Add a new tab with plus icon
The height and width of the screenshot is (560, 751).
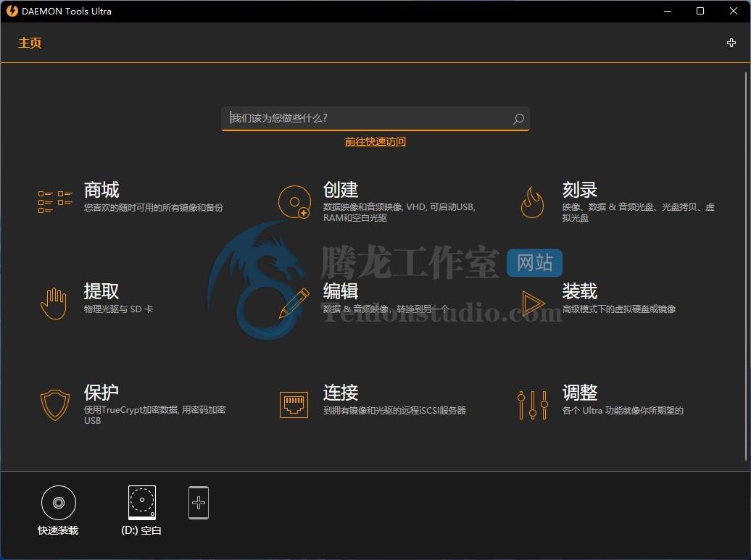(731, 43)
